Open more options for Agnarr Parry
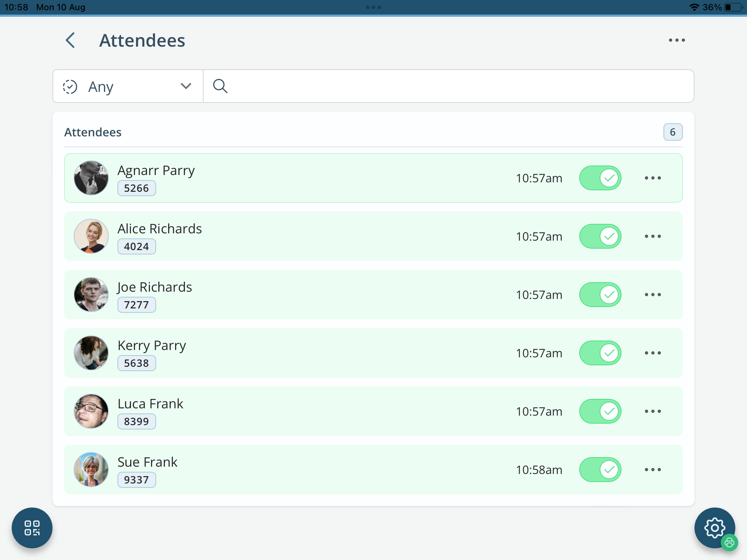 [653, 178]
